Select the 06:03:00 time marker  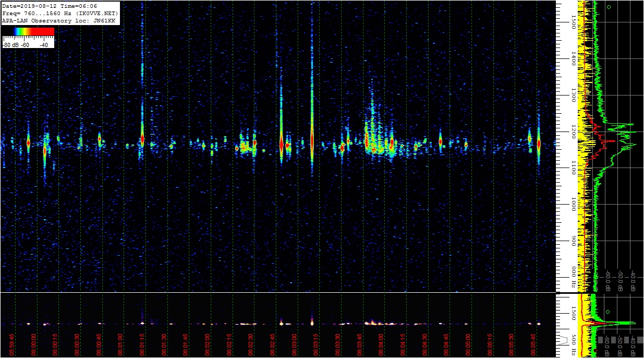pyautogui.click(x=295, y=343)
